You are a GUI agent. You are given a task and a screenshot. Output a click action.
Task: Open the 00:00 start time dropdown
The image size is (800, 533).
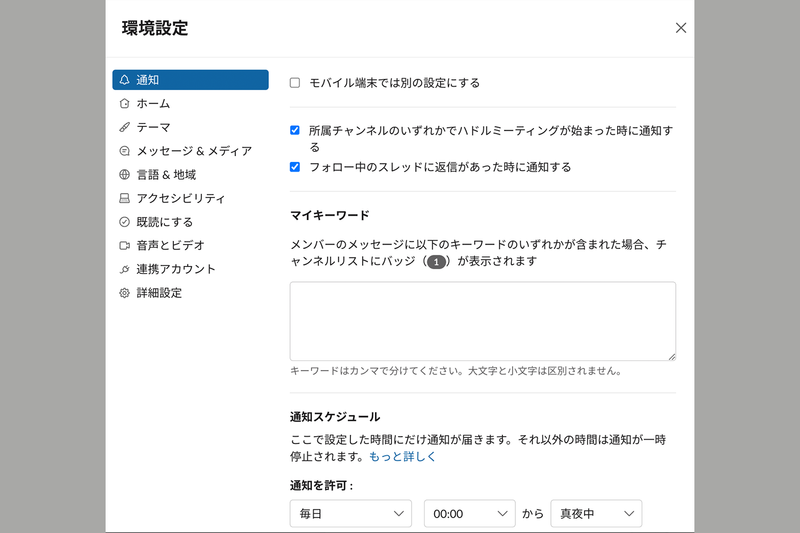pos(469,514)
